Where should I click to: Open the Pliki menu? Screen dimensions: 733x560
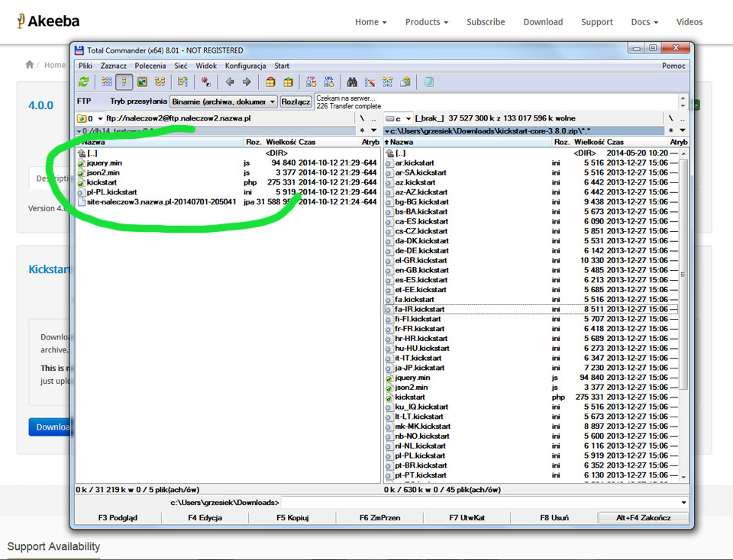click(85, 66)
